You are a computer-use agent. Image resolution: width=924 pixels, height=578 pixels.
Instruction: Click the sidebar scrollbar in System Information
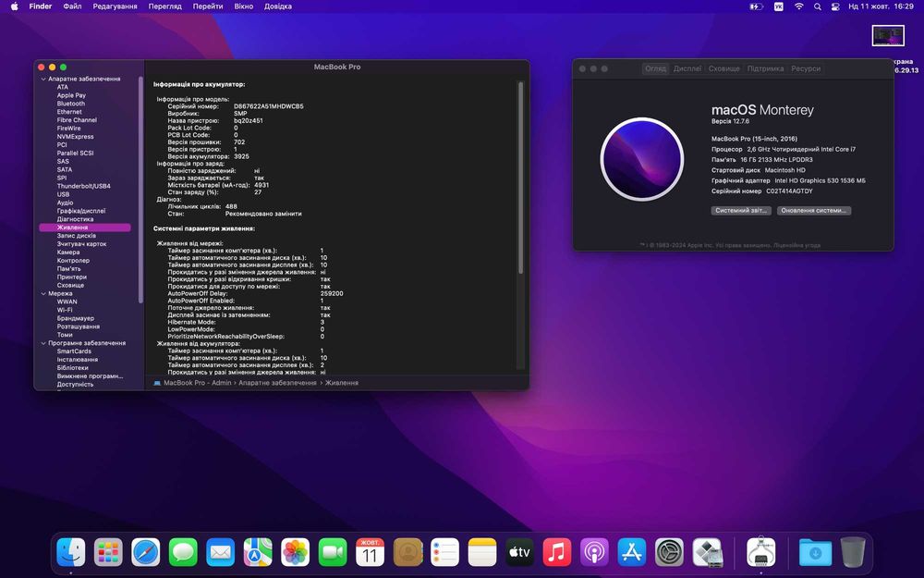tap(140, 190)
